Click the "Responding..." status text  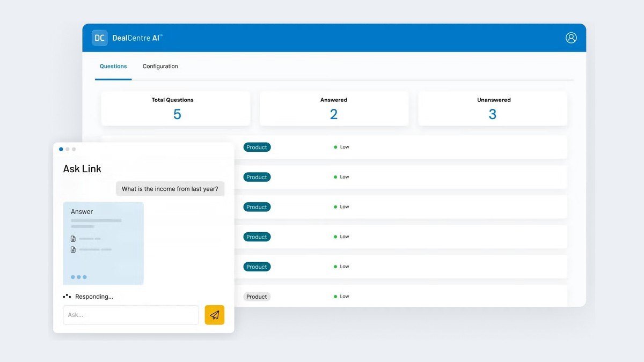coord(94,297)
